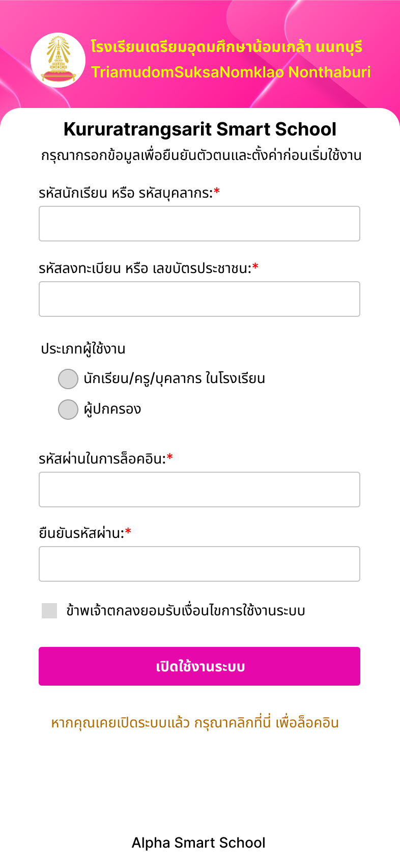Check the accept terms of use checkbox
The width and height of the screenshot is (400, 868).
pyautogui.click(x=49, y=611)
